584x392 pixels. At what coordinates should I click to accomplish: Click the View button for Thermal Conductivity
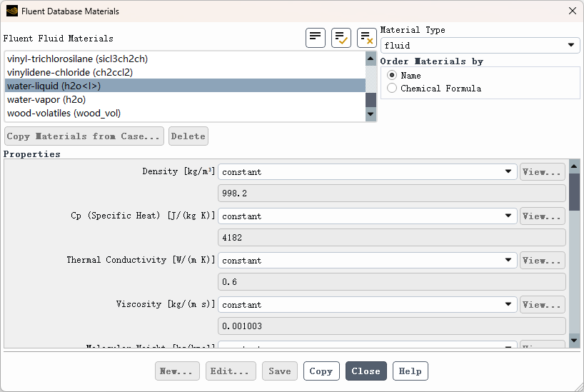coord(543,261)
